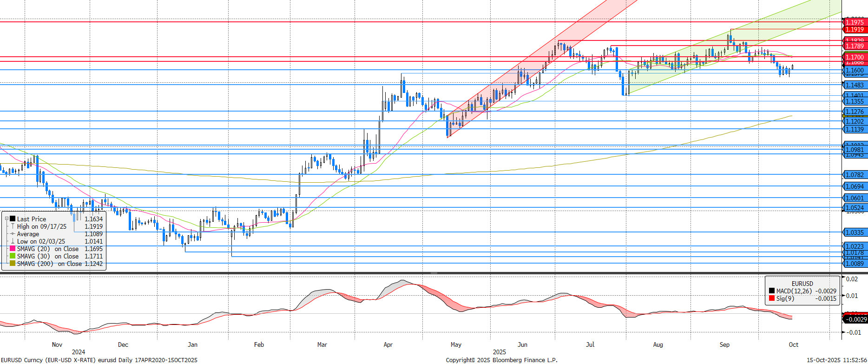Screen dimensions: 868x364
Task: Click the green SMAVG (30) legend swatch
Action: (x=13, y=256)
